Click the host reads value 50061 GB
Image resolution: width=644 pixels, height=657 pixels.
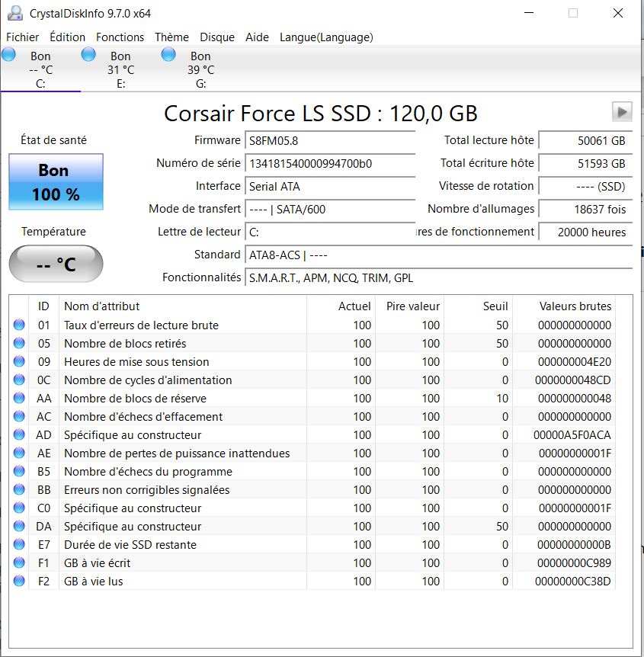(x=585, y=140)
